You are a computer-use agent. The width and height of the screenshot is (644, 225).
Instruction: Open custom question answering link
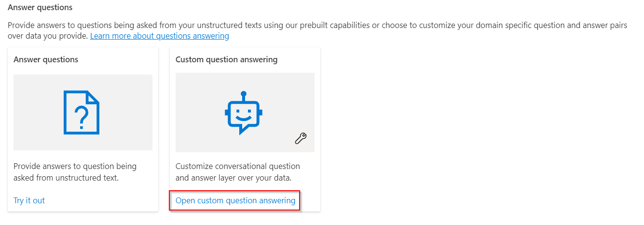click(x=235, y=200)
